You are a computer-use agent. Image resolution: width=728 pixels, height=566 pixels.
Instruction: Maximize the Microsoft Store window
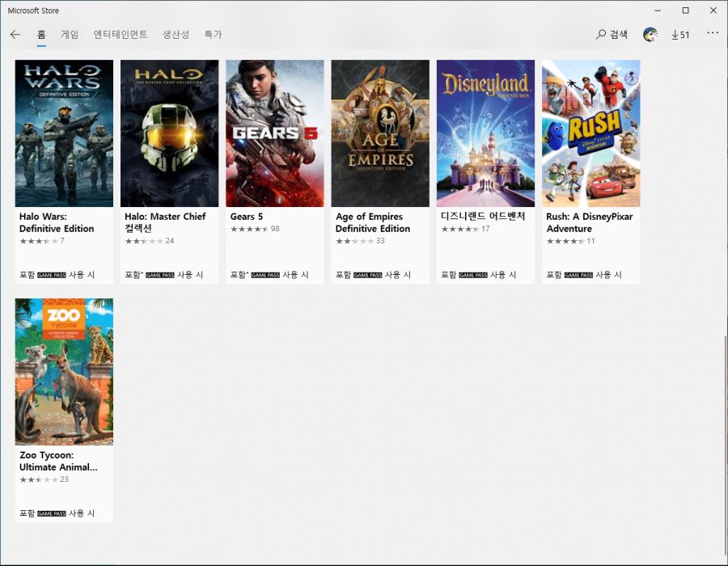coord(685,11)
